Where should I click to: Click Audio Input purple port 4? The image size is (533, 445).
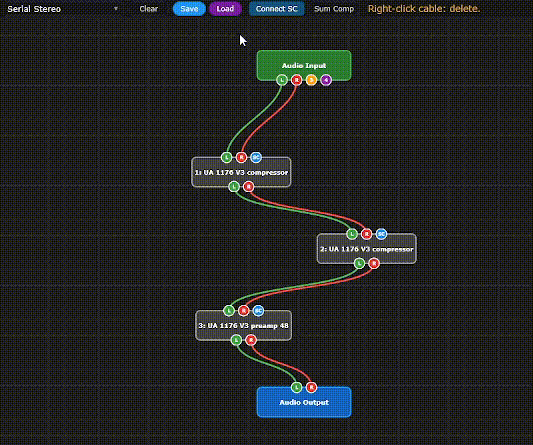click(326, 80)
